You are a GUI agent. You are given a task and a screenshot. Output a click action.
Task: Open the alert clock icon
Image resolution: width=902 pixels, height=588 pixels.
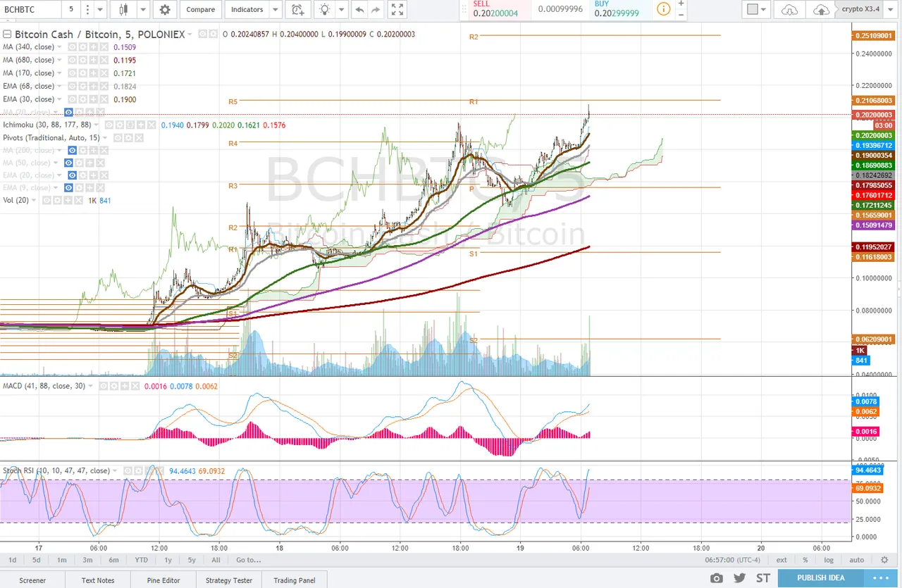[x=297, y=10]
